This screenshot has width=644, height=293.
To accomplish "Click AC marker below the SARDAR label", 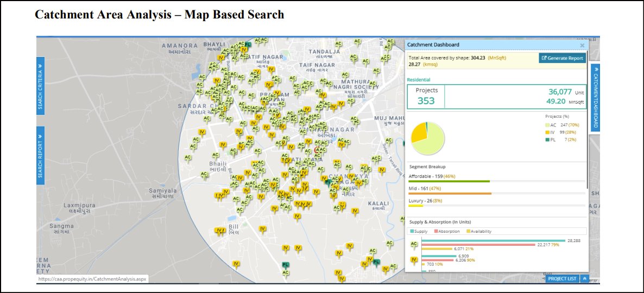I will tap(207, 119).
